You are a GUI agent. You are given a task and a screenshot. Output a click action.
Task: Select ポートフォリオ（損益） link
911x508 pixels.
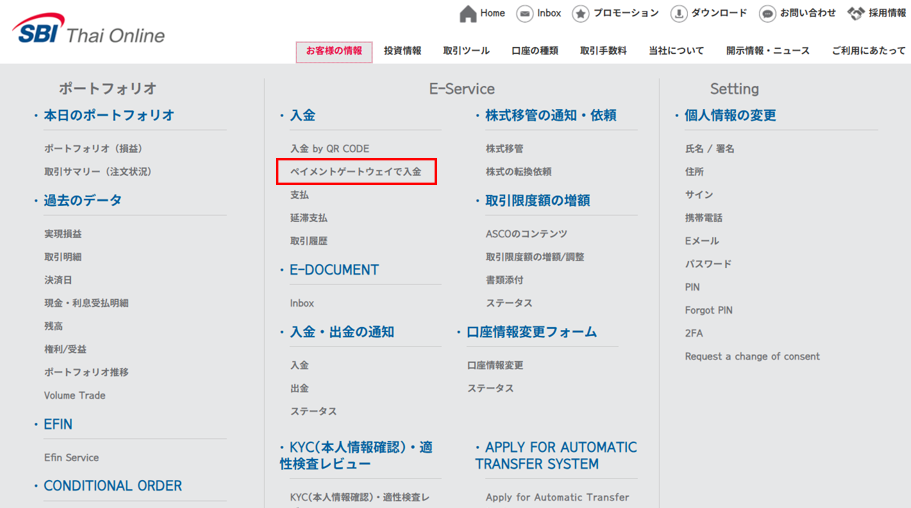[x=93, y=149]
